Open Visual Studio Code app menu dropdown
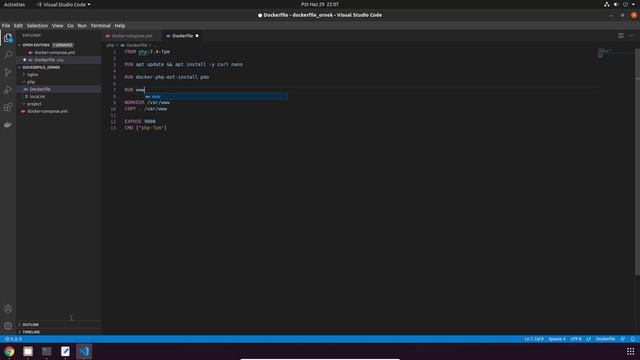 click(64, 4)
